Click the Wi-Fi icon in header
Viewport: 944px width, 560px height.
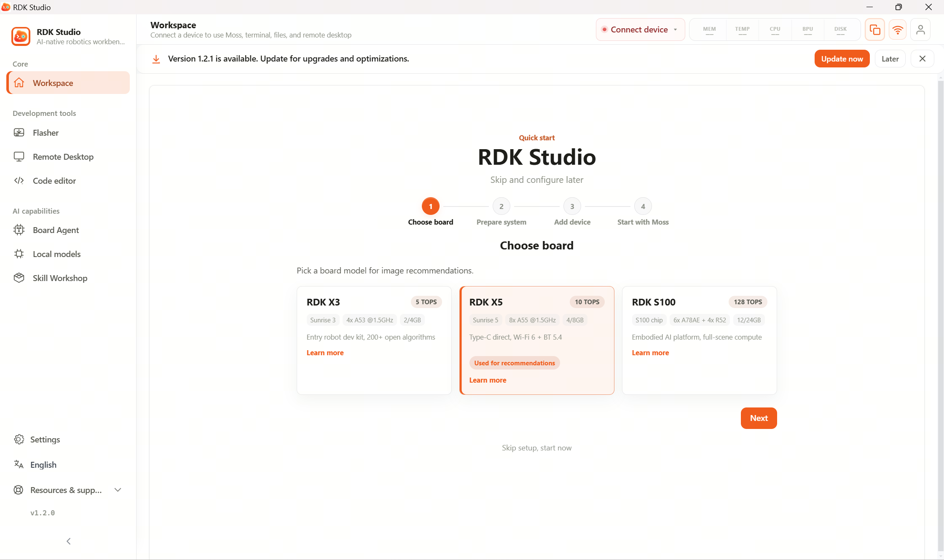pos(898,29)
